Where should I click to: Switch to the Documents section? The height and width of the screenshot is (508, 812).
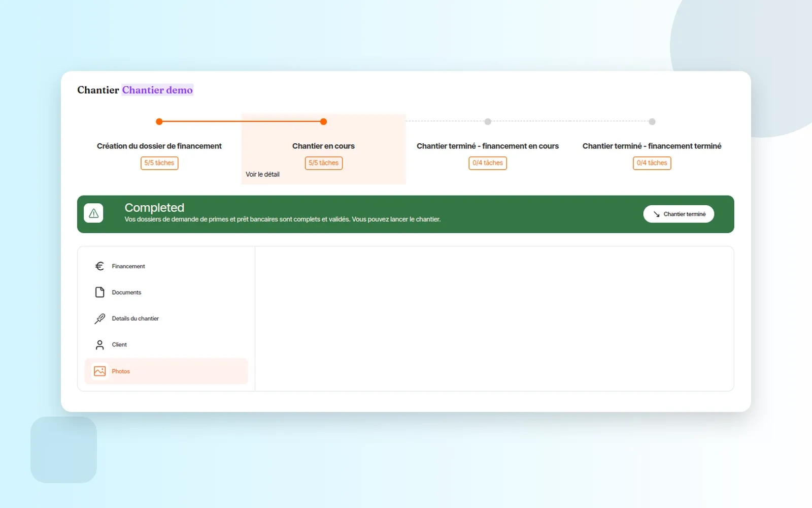(166, 293)
